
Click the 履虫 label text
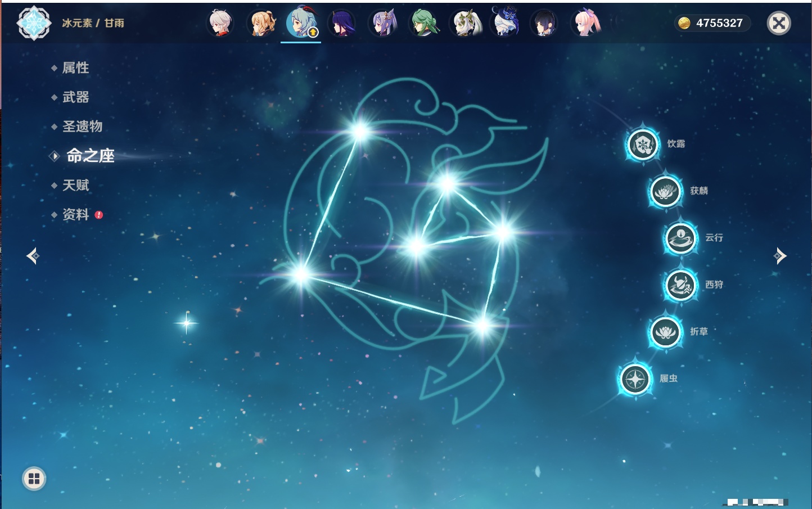[x=669, y=379]
